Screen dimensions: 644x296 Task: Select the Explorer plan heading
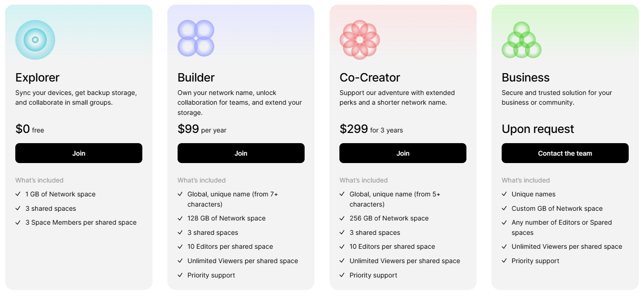tap(38, 77)
